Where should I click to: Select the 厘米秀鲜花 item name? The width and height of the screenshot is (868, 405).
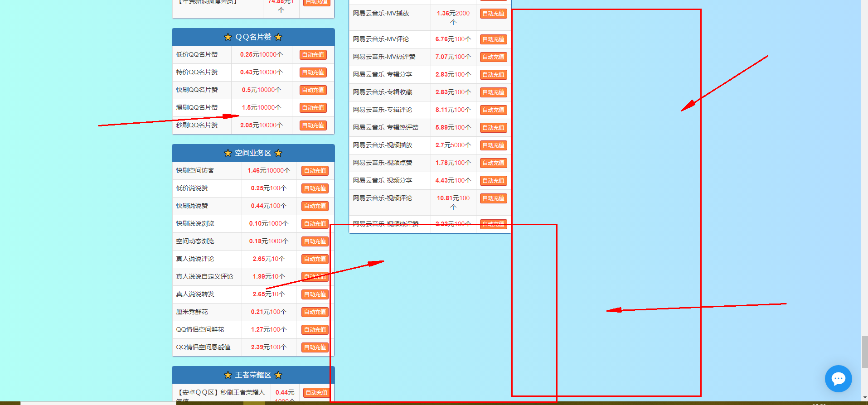192,312
